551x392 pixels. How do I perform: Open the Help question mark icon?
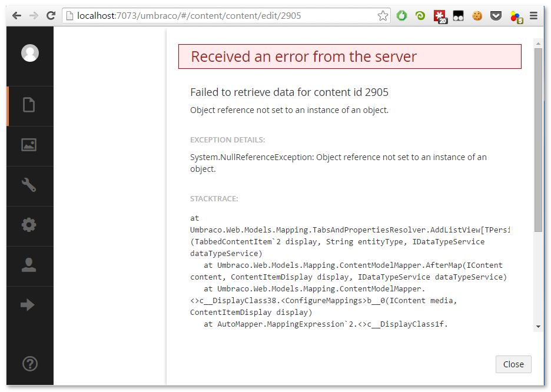pos(30,364)
